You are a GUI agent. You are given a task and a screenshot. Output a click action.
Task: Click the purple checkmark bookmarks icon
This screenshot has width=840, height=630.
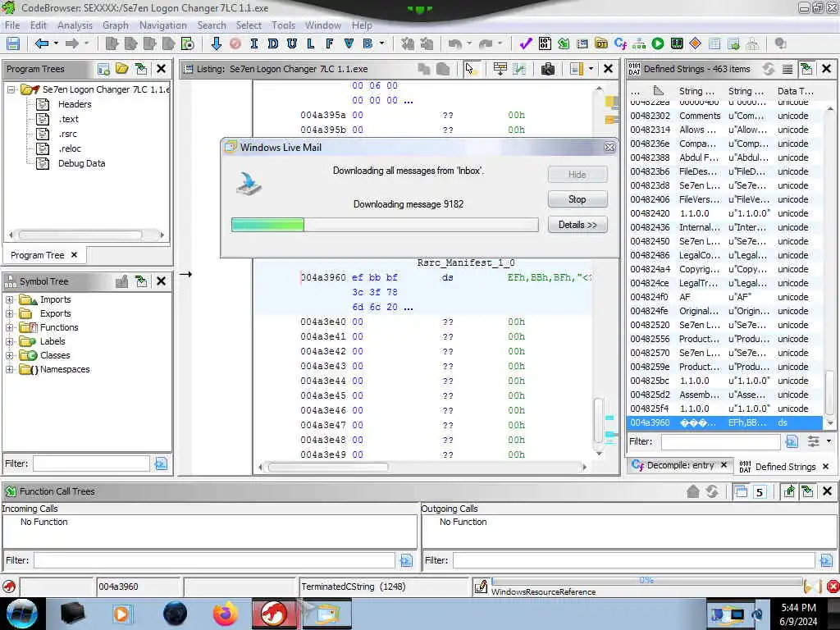tap(526, 44)
